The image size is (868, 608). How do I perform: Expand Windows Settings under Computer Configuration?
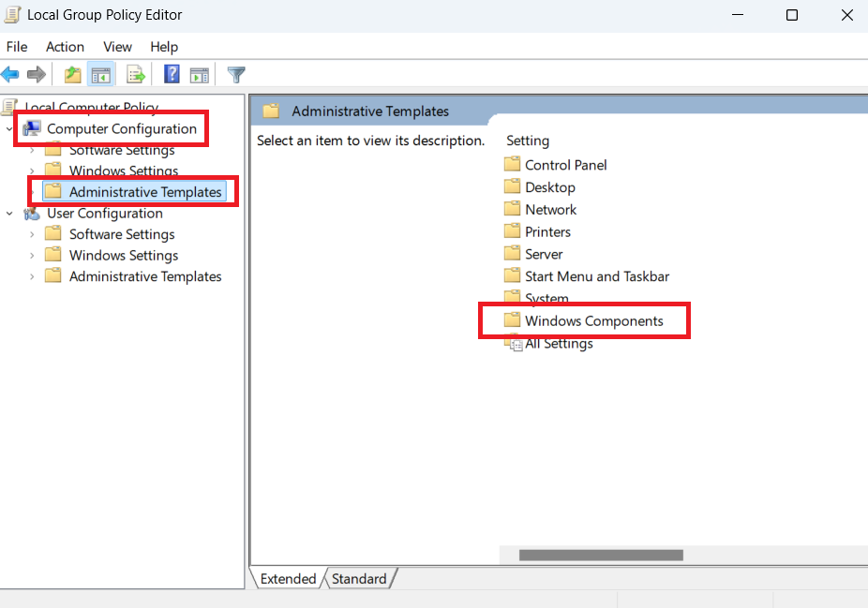tap(32, 171)
